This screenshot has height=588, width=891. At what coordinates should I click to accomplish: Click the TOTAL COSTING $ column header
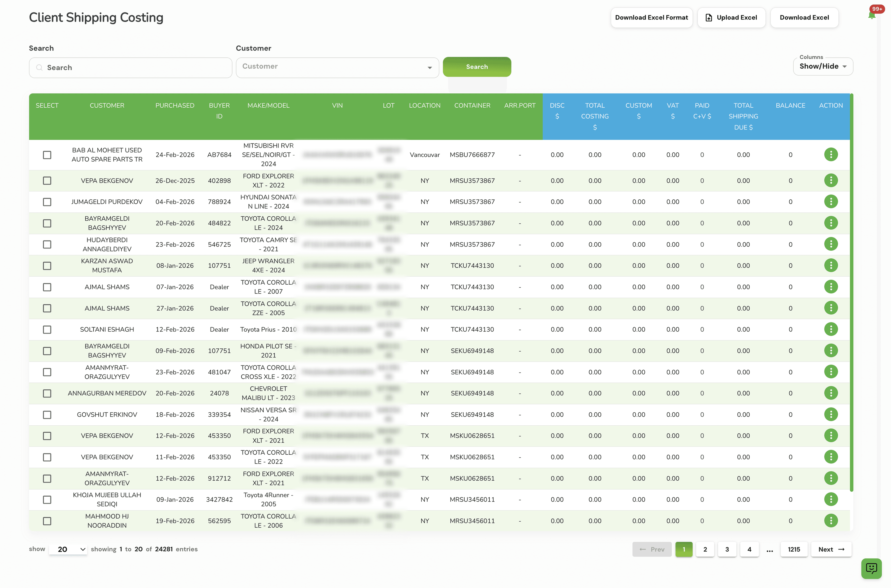click(x=595, y=116)
